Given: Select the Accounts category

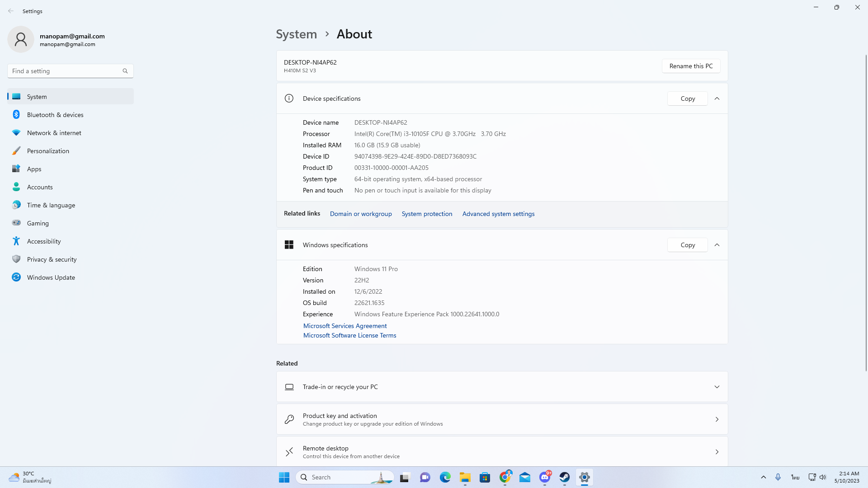Looking at the screenshot, I should click(71, 187).
